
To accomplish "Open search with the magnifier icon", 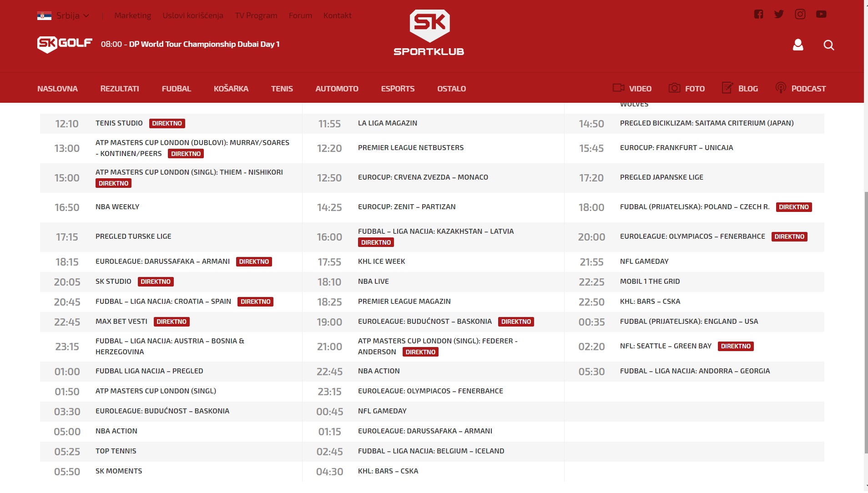I will pyautogui.click(x=828, y=45).
